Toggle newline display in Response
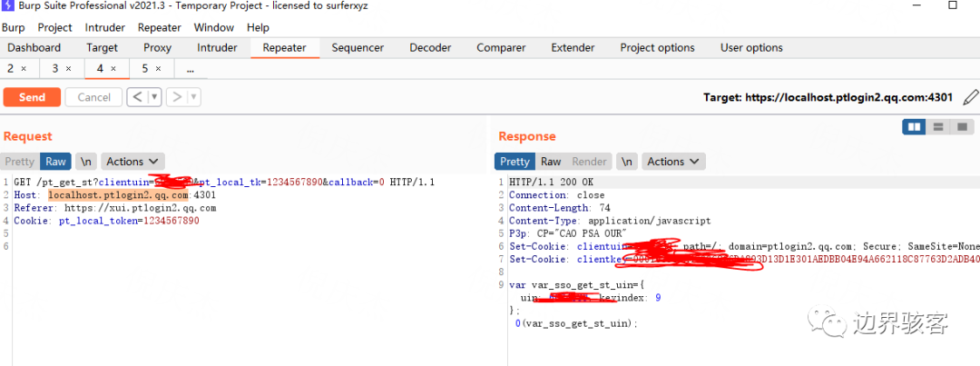Image resolution: width=980 pixels, height=366 pixels. 627,162
